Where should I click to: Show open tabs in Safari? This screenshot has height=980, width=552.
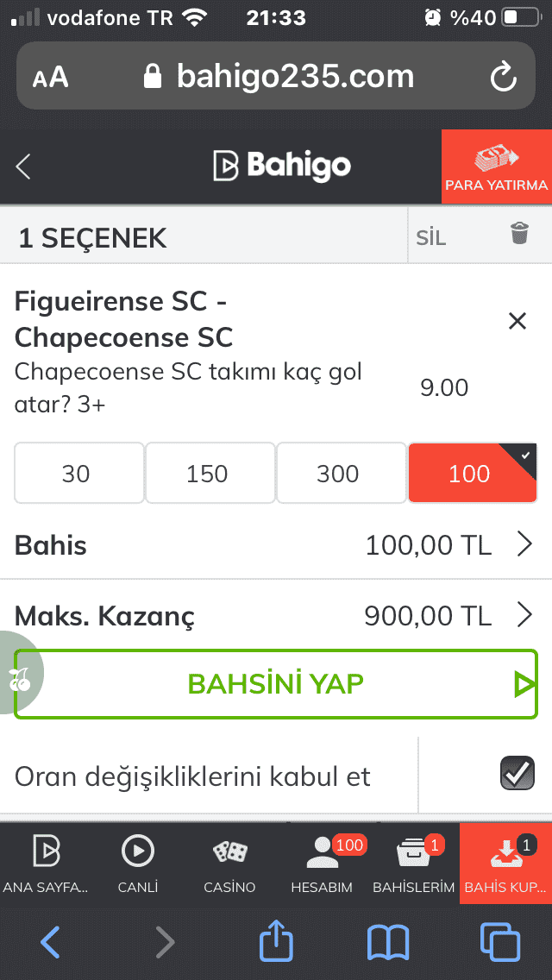coord(499,943)
